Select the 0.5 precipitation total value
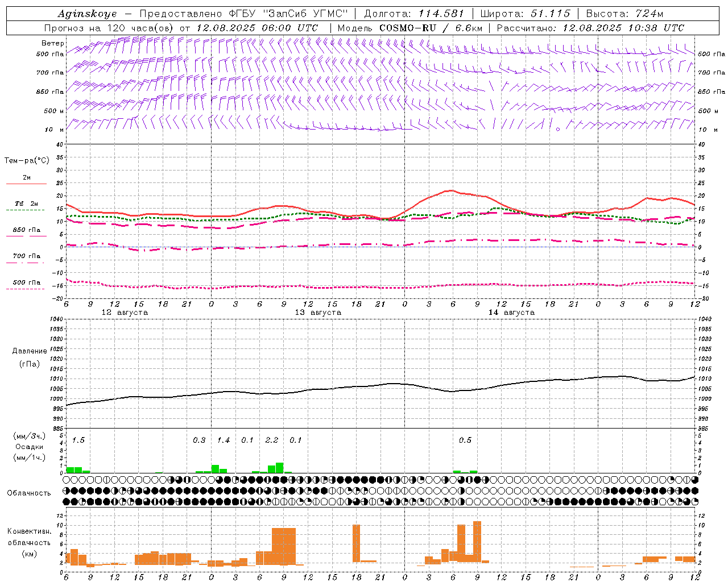728x582 pixels. [465, 440]
